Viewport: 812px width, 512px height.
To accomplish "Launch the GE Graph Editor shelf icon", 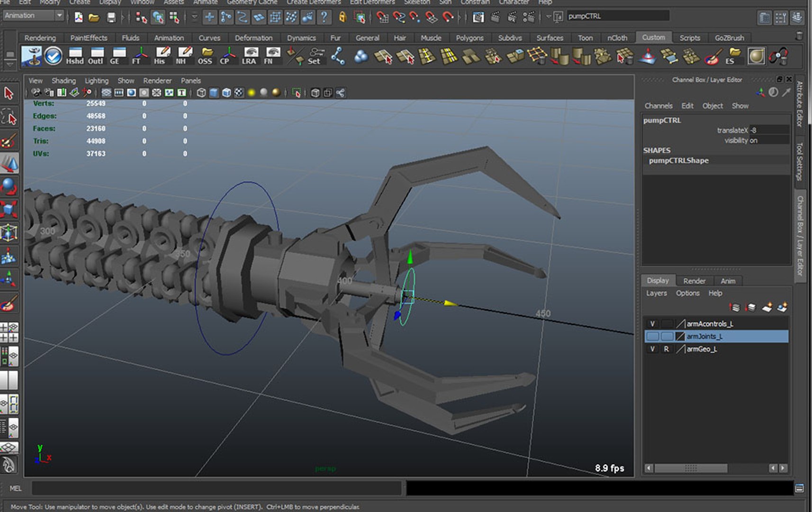I will [118, 56].
